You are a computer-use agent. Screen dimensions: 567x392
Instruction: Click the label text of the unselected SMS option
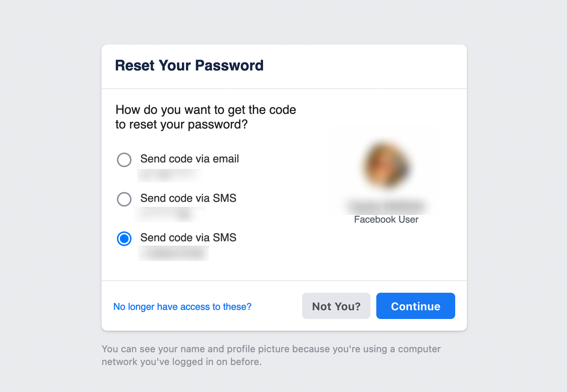[x=188, y=198]
